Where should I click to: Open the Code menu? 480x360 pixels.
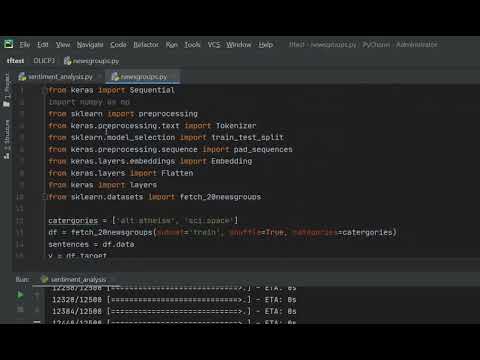118,45
